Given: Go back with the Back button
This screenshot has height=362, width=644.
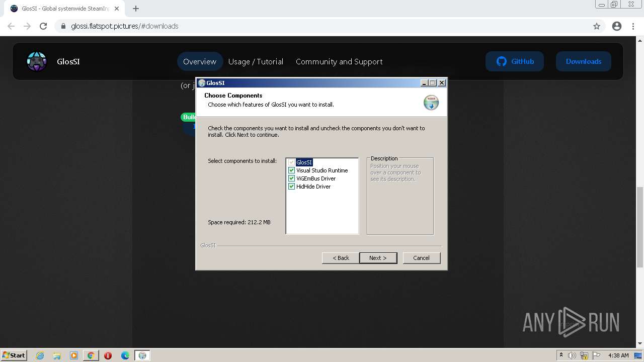Looking at the screenshot, I should pos(341,258).
